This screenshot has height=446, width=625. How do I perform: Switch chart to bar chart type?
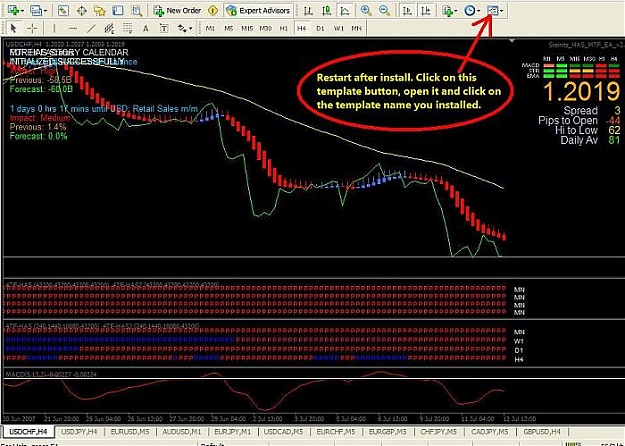[308, 11]
